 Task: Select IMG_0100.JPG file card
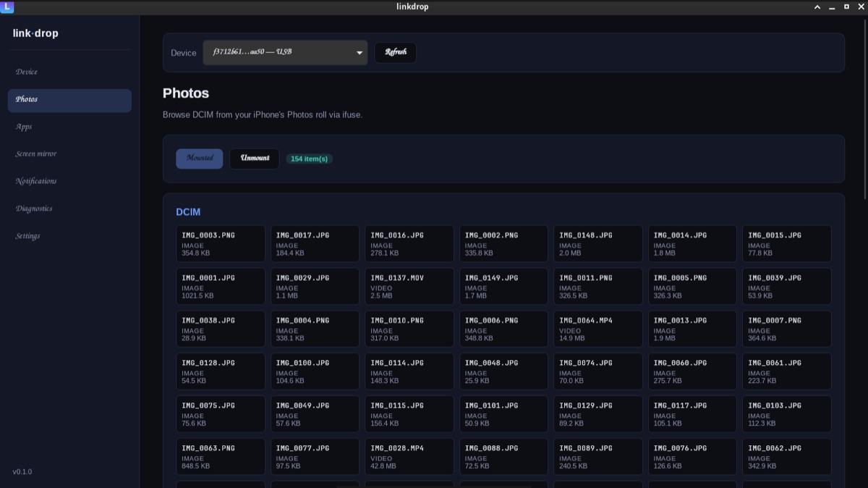tap(315, 372)
